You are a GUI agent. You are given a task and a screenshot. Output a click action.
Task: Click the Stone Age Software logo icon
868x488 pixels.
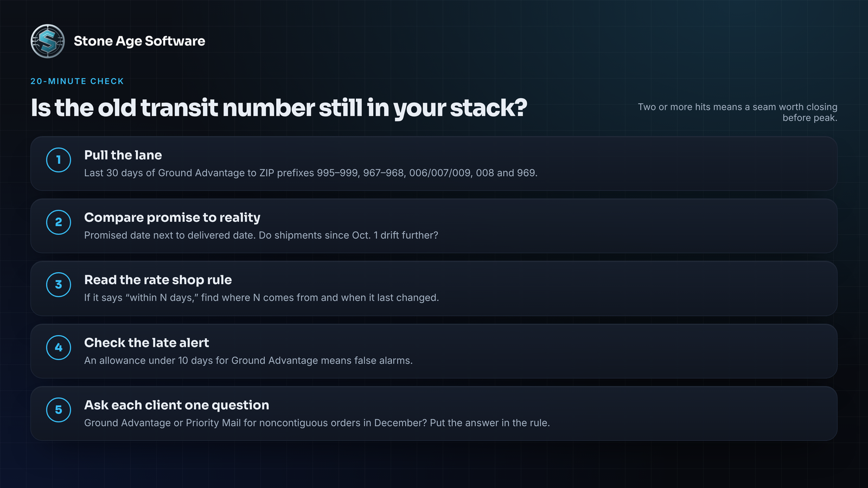[x=48, y=41]
